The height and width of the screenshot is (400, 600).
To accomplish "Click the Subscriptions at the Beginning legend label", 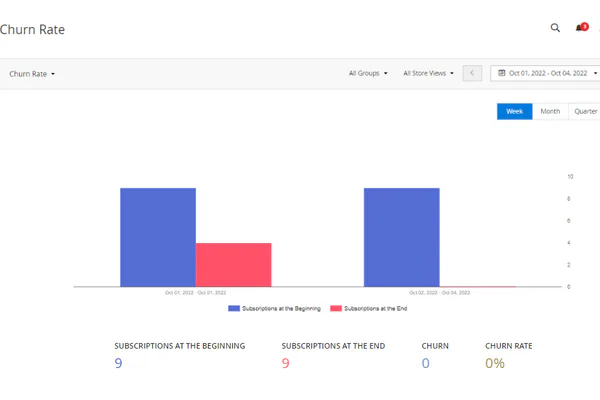I will click(281, 309).
